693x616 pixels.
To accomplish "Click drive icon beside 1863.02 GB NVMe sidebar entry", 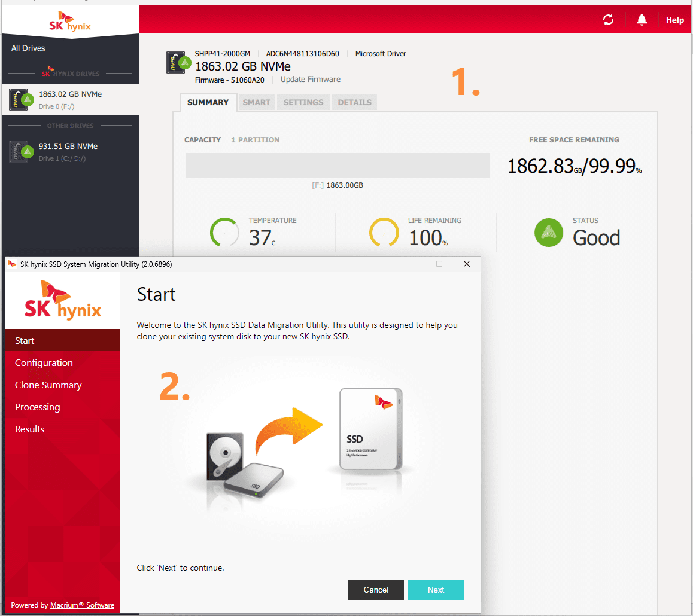I will (21, 100).
